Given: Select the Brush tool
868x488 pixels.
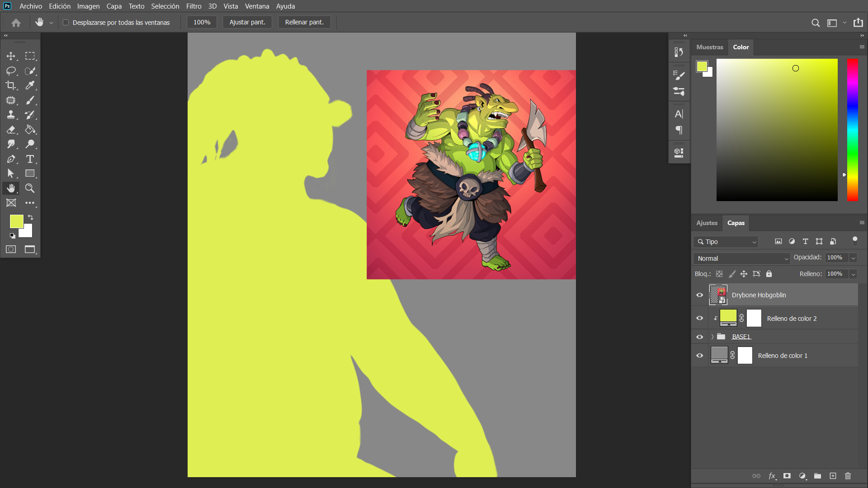Looking at the screenshot, I should click(x=30, y=100).
